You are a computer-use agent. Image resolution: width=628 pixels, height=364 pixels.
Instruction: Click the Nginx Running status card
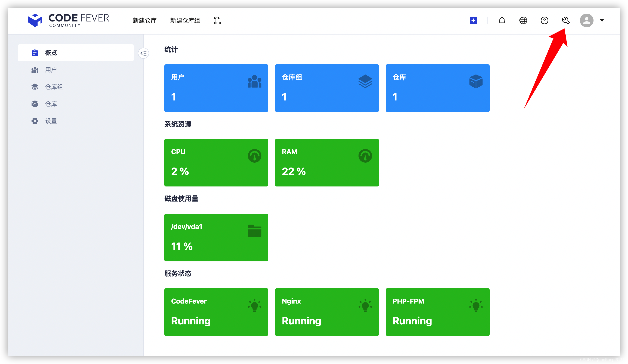tap(327, 312)
